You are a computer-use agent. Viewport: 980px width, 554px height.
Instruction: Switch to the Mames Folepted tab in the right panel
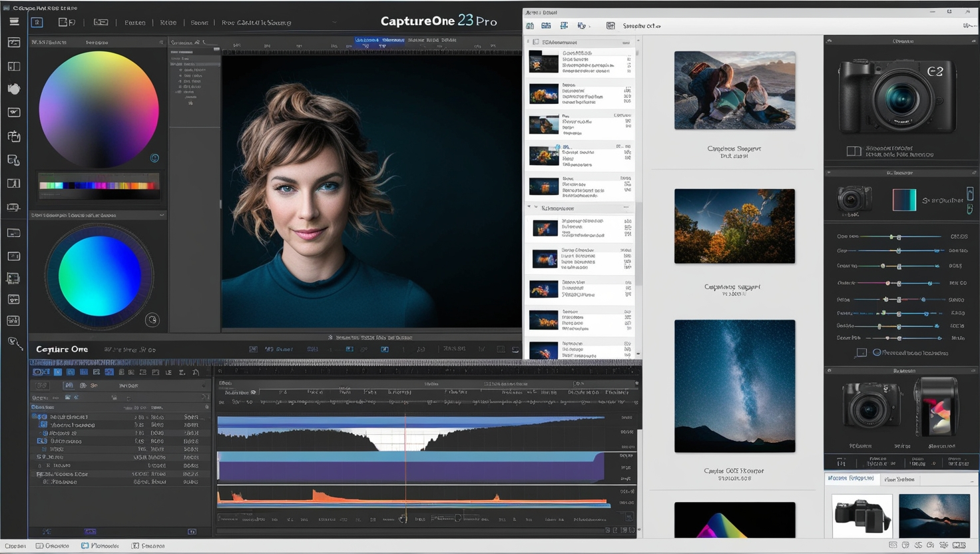[851, 479]
